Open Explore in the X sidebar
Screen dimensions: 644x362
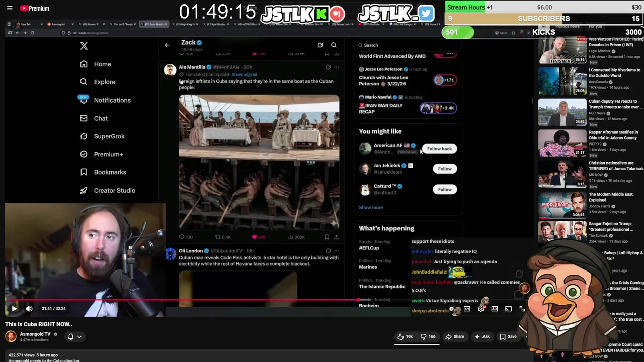[98, 82]
